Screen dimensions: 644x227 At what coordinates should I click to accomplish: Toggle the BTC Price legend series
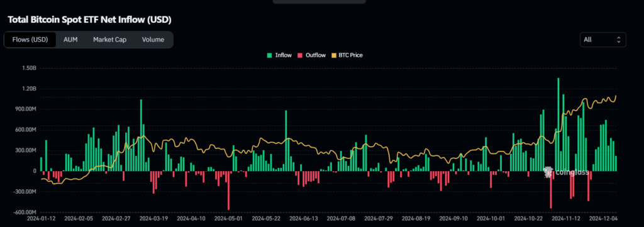click(347, 55)
